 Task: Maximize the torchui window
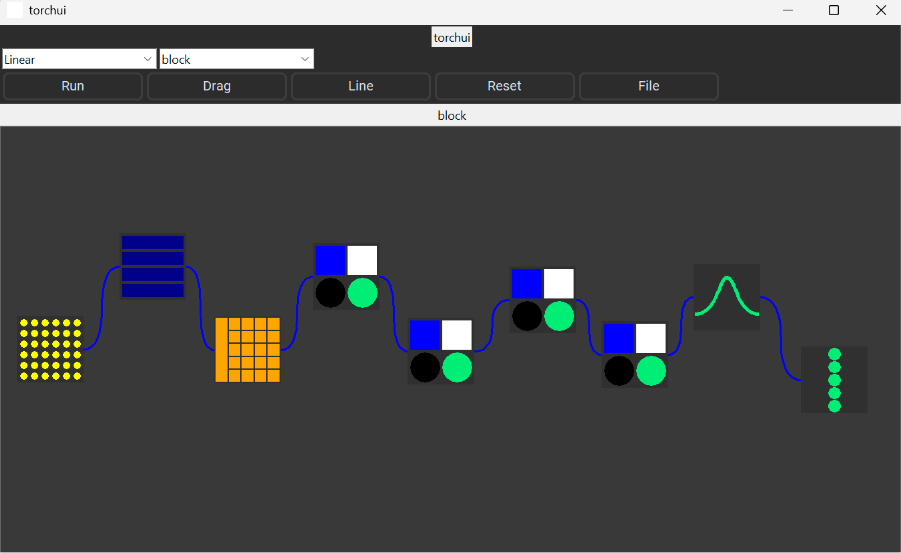(x=834, y=10)
